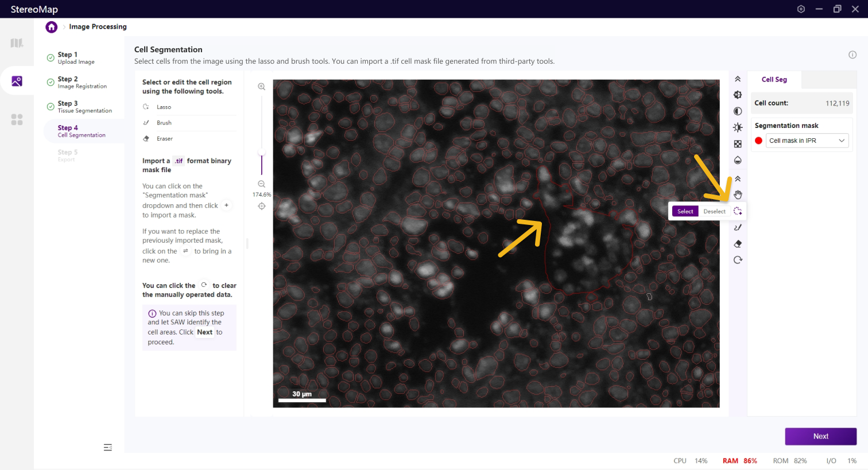Image resolution: width=868 pixels, height=470 pixels.
Task: Collapse the sidebar with the menu lines icon
Action: 108,448
